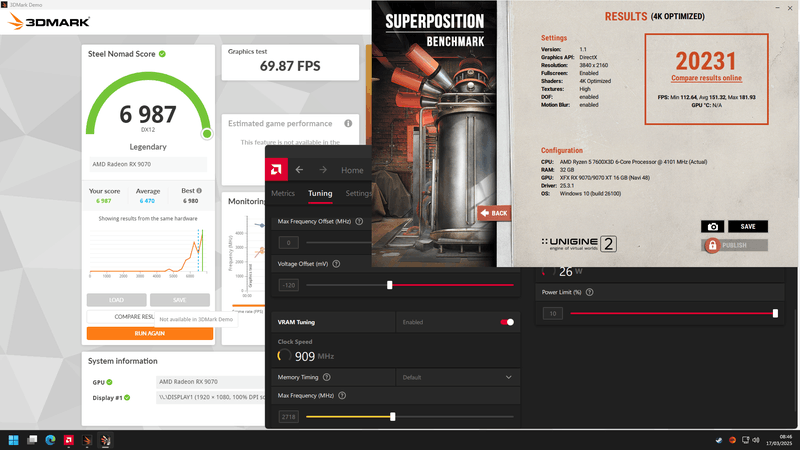Show help for VRAM Max Frequency (MHz)
Image resolution: width=800 pixels, height=450 pixels.
[x=342, y=395]
